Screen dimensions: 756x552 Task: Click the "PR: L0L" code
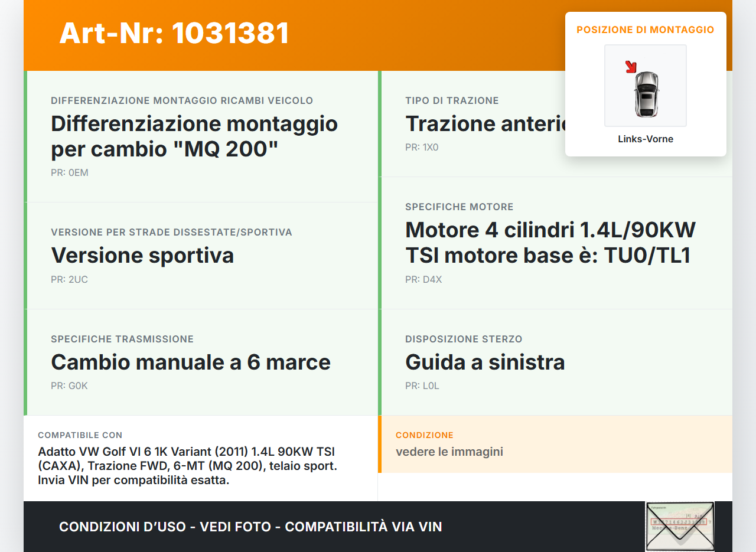coord(422,386)
